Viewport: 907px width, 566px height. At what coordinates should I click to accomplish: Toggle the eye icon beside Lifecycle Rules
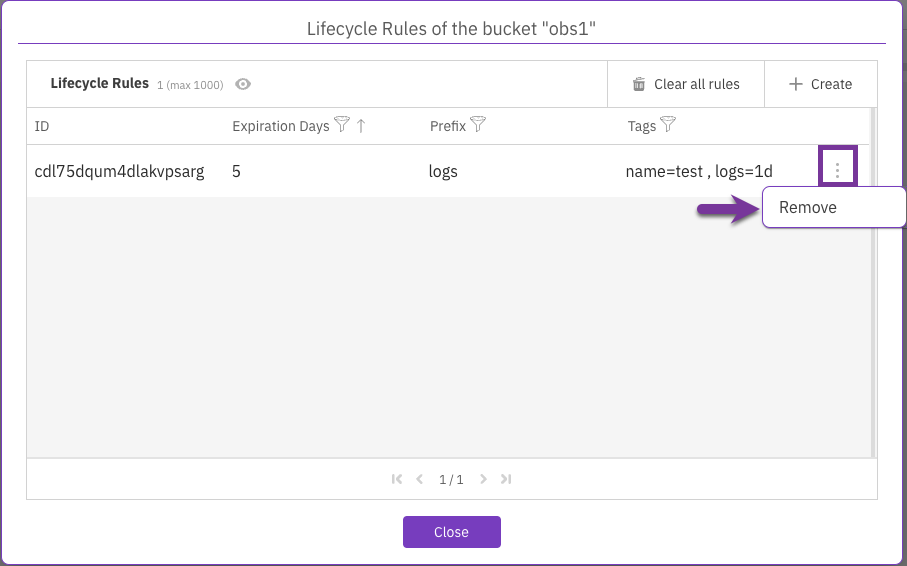tap(243, 84)
